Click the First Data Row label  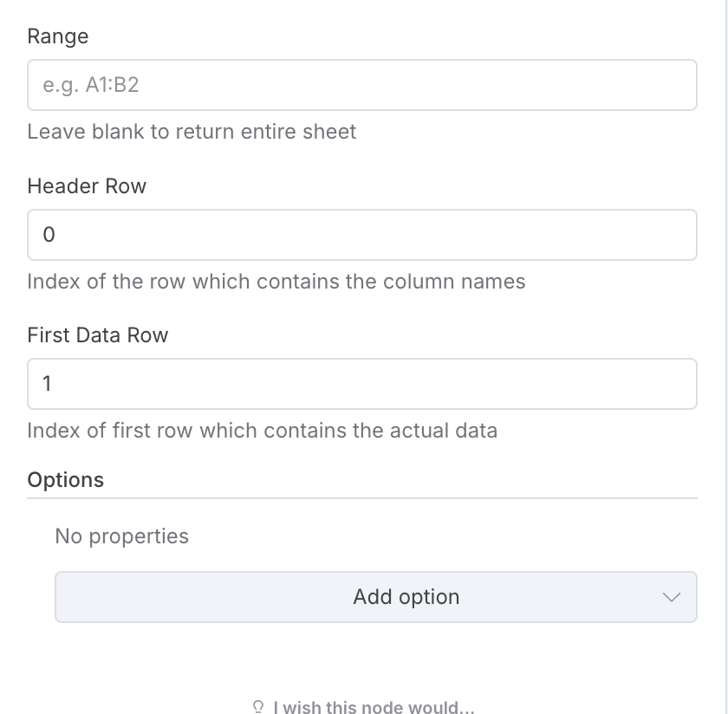98,335
